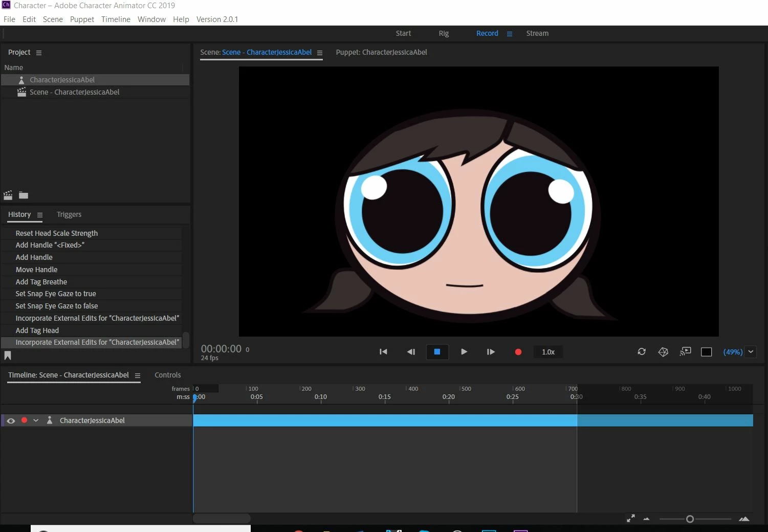
Task: Zoom in timeline large mountain icon
Action: pyautogui.click(x=744, y=519)
